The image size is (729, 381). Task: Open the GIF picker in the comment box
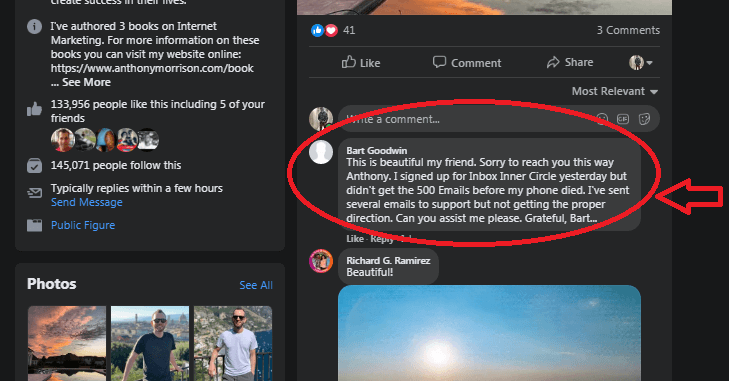pyautogui.click(x=623, y=119)
